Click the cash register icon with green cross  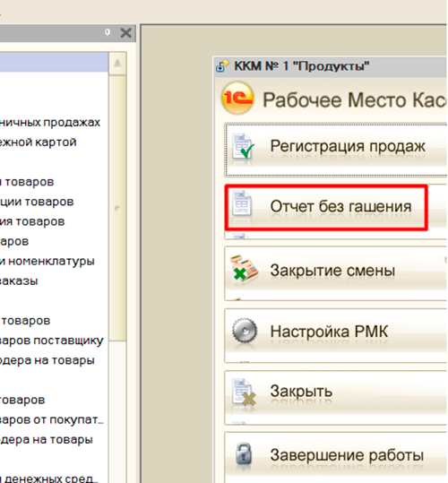pyautogui.click(x=244, y=268)
